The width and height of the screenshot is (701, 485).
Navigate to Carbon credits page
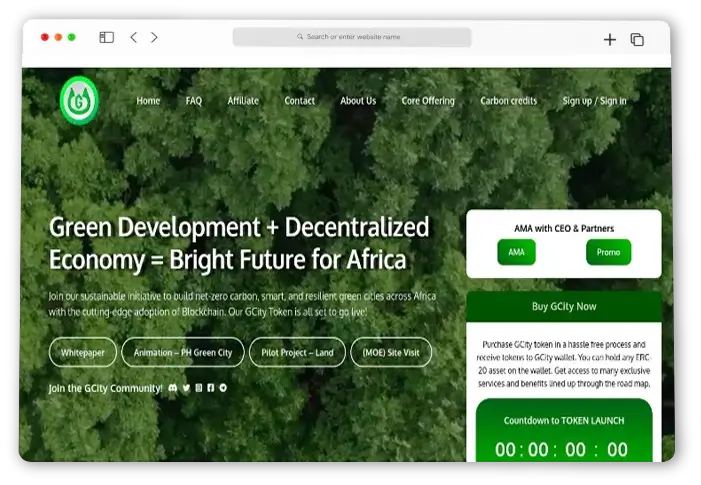click(x=508, y=101)
